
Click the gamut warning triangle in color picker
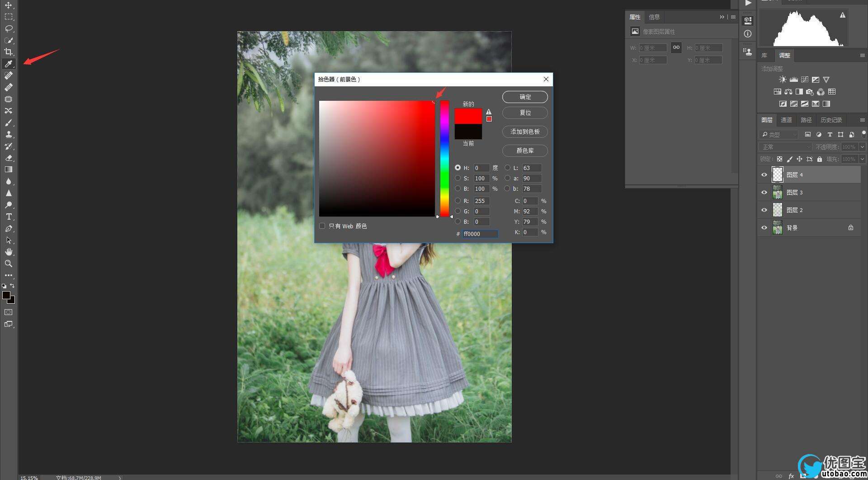[x=489, y=112]
